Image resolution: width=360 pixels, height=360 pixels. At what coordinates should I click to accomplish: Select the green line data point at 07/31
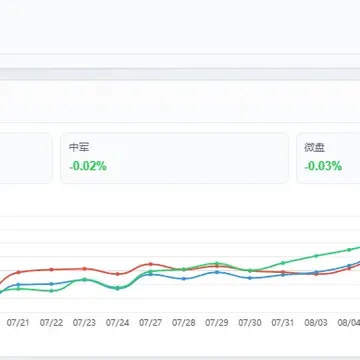283,263
